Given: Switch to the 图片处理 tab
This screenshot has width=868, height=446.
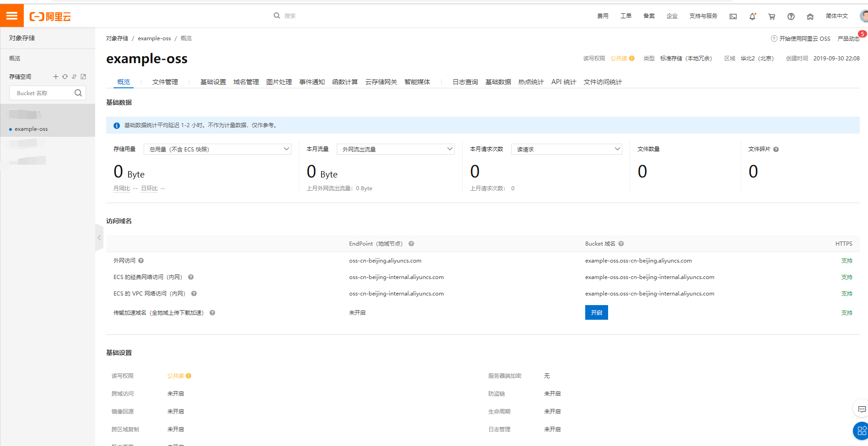Looking at the screenshot, I should (x=279, y=82).
